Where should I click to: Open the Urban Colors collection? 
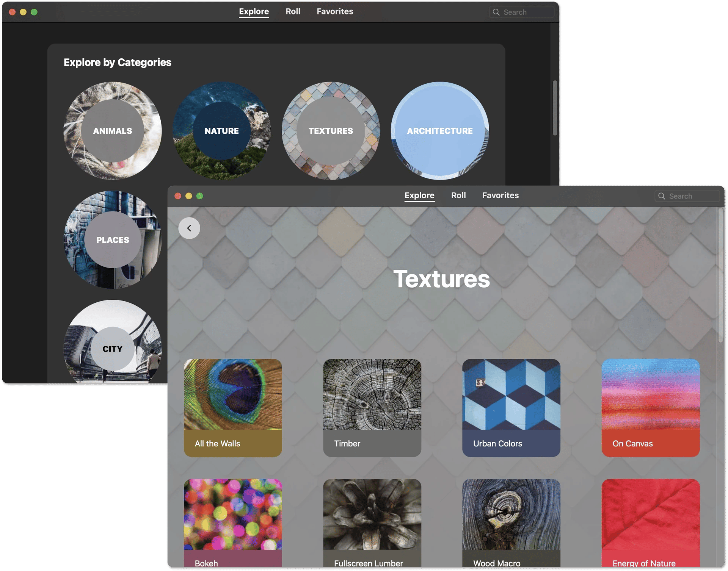point(511,408)
